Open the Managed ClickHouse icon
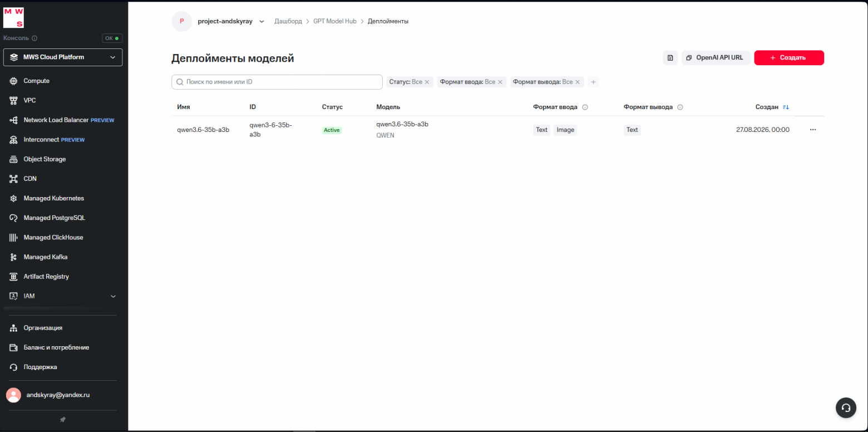Screen dimensions: 868x432 13,238
